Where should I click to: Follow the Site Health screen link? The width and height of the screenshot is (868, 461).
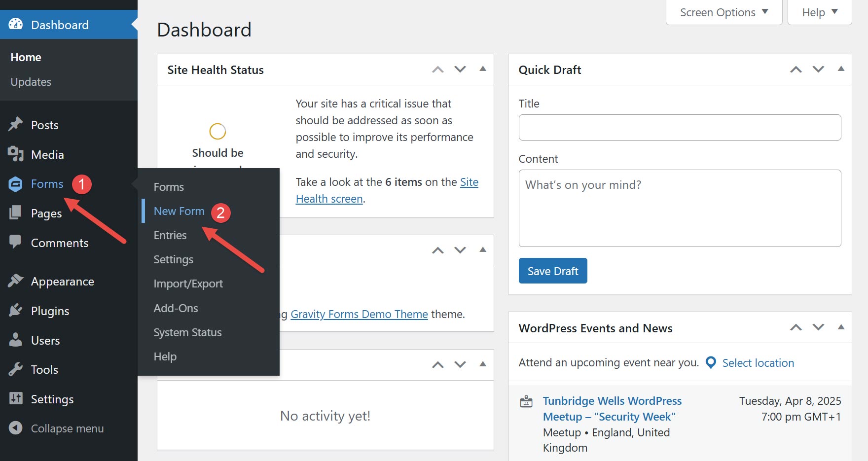[387, 190]
